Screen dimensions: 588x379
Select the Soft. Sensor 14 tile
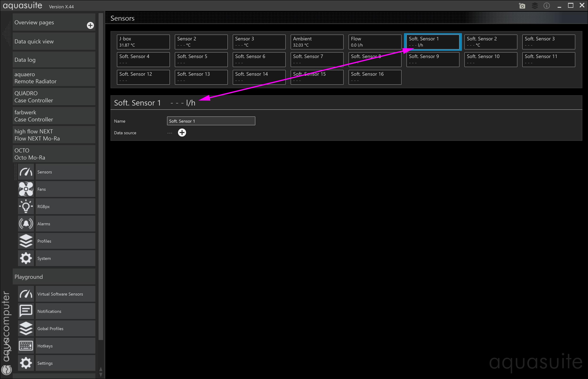click(x=259, y=77)
